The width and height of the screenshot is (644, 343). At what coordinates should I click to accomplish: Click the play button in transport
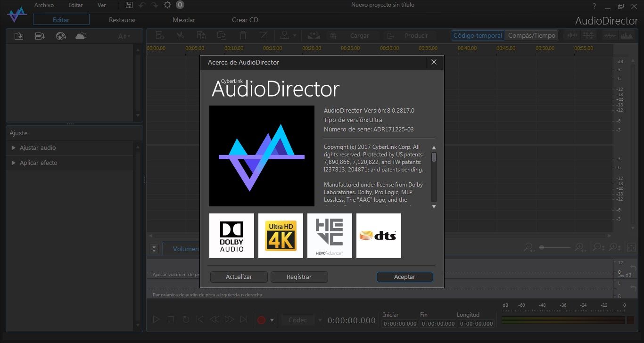[156, 319]
